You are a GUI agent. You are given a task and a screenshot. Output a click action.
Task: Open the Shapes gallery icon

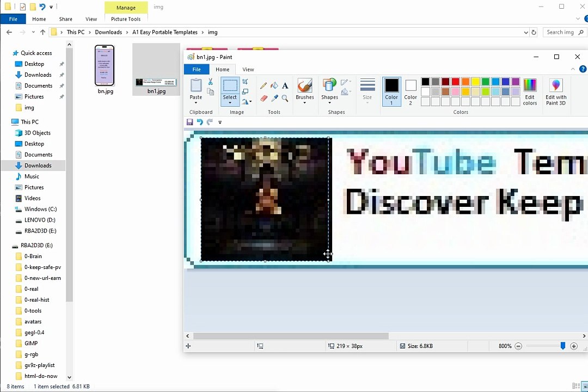329,85
